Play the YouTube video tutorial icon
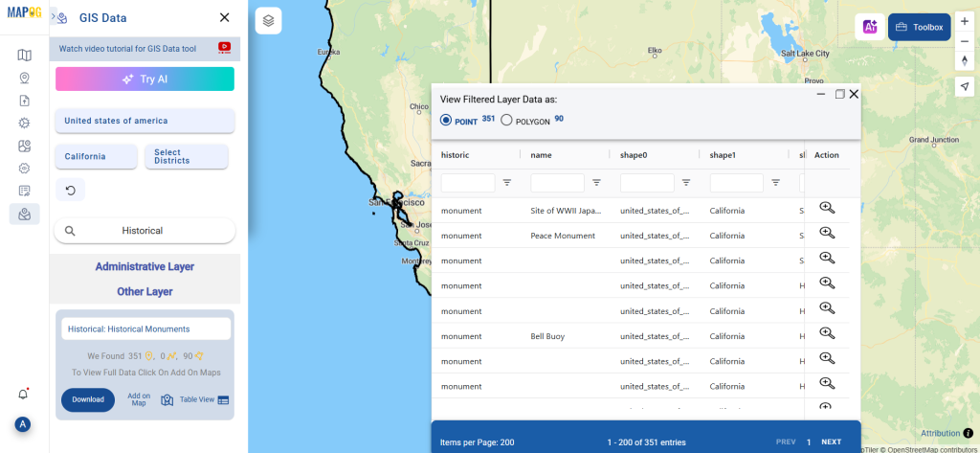 coord(225,47)
